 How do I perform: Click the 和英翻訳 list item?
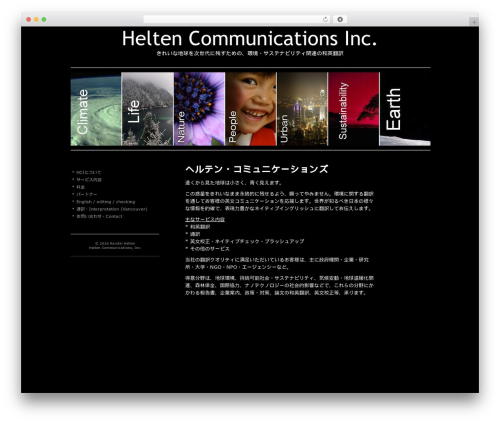tap(200, 227)
